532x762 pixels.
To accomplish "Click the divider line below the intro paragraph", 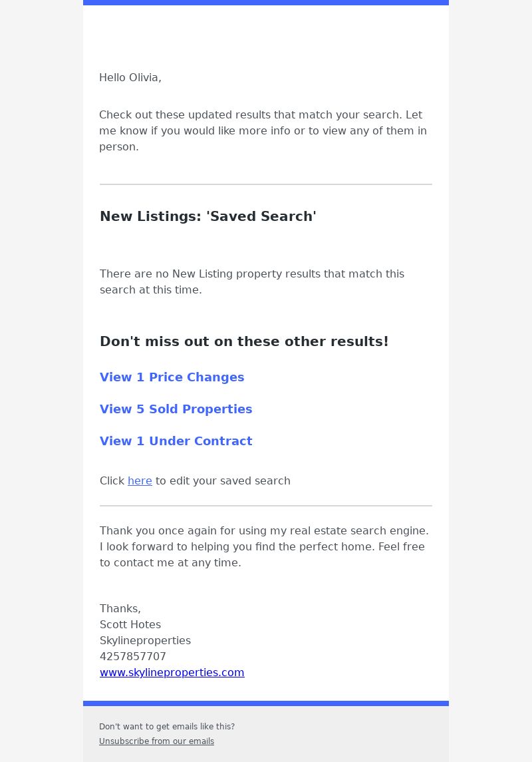I will tap(266, 184).
